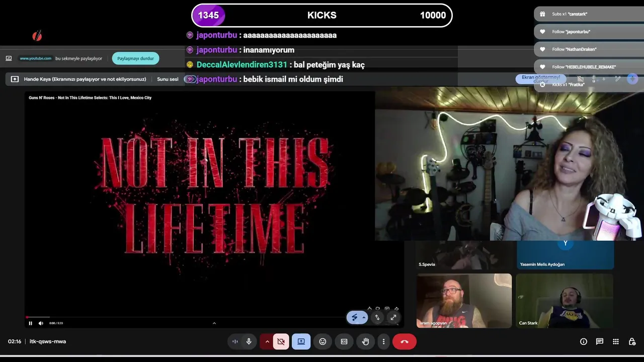Click meeting code itk-qsws-mwa
The height and width of the screenshot is (362, 644).
[x=48, y=341]
